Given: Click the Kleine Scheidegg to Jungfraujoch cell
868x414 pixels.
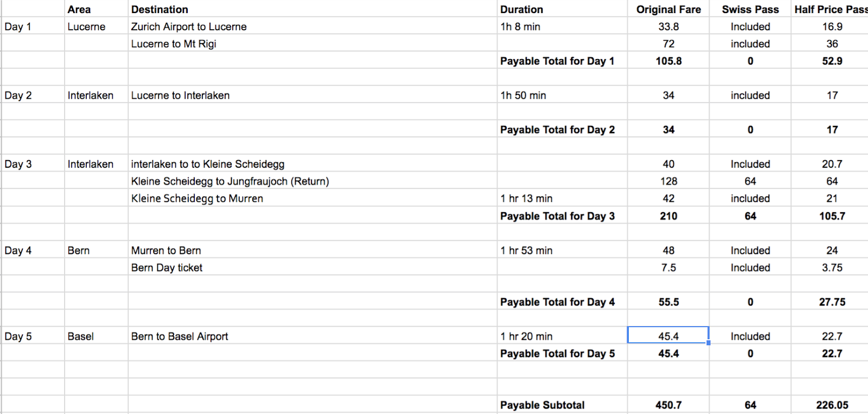Looking at the screenshot, I should (x=312, y=181).
